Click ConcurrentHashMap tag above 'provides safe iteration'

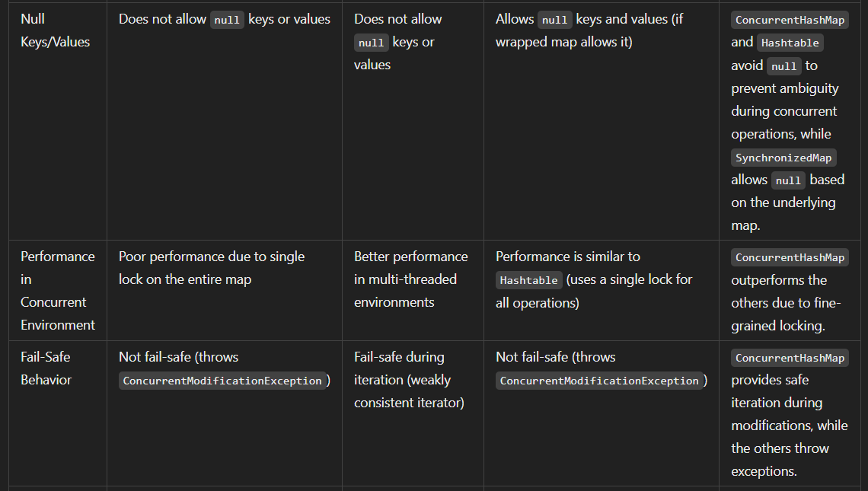coord(790,358)
